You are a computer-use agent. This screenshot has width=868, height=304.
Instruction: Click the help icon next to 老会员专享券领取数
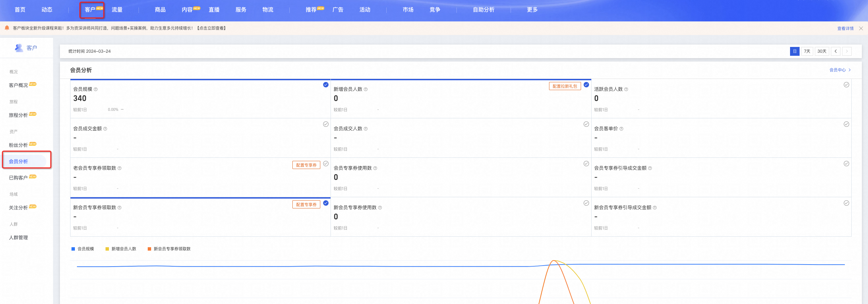pos(119,168)
